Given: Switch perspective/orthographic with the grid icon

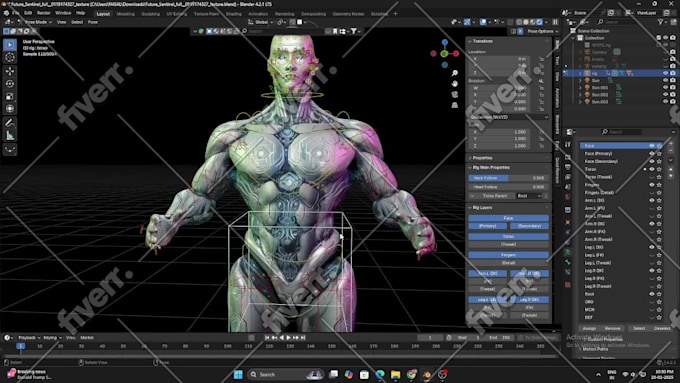Looking at the screenshot, I should click(454, 105).
